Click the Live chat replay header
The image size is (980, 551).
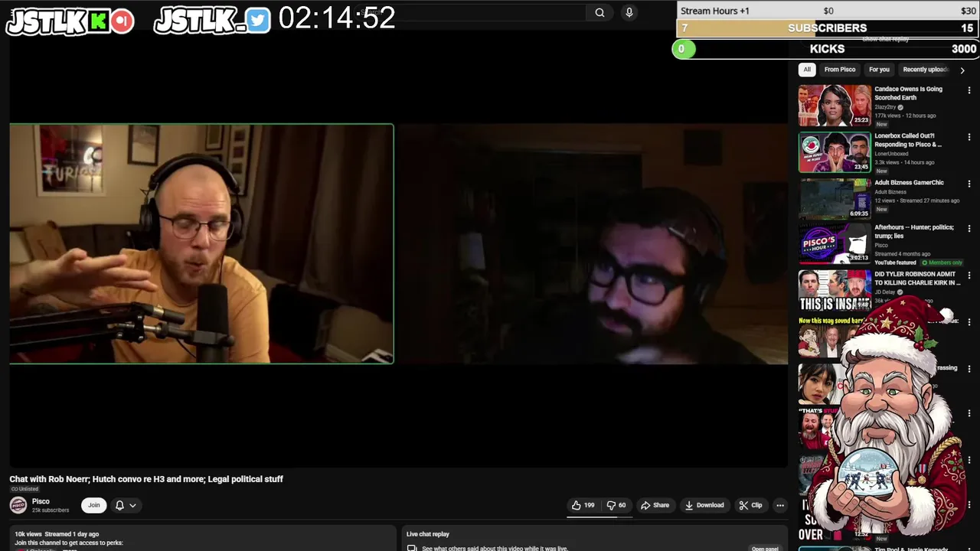pos(427,534)
